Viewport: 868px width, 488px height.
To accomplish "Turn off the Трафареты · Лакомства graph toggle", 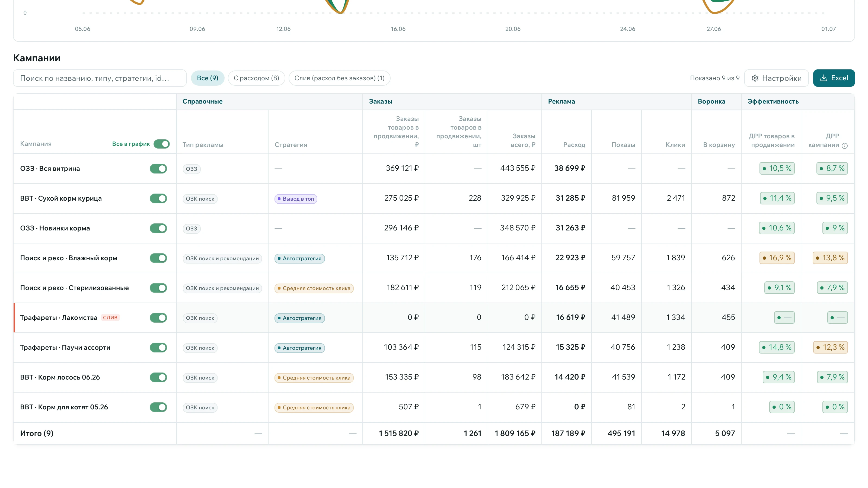I will pos(158,317).
